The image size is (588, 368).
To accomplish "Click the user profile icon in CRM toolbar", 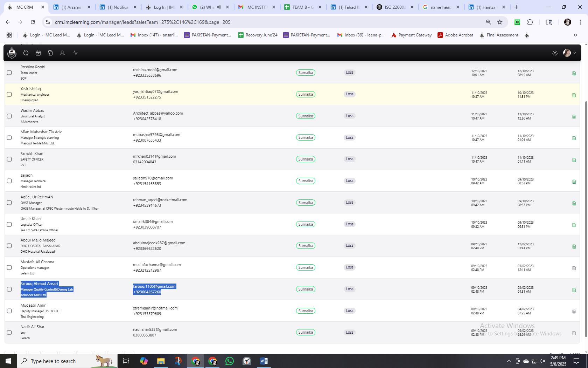I will point(62,53).
